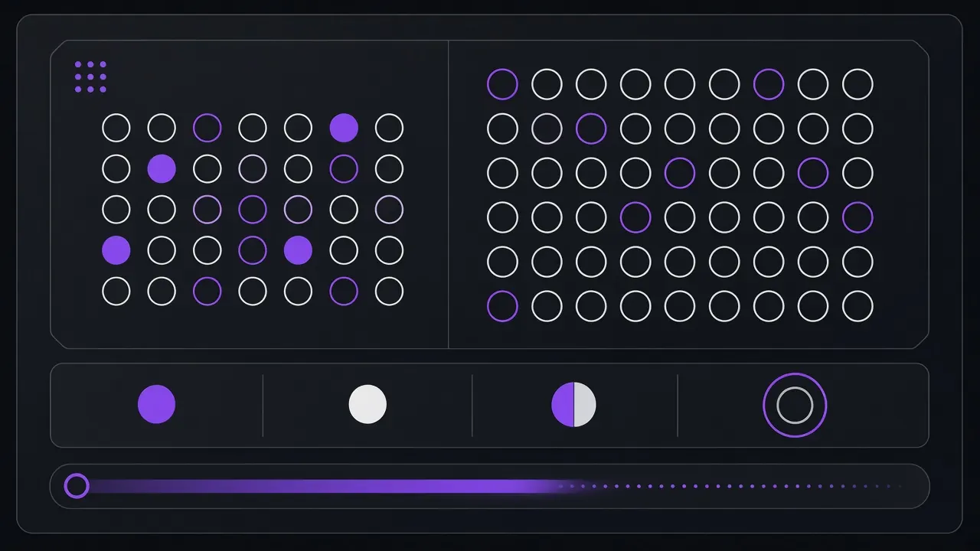
Task: Select the bottom-right white circle of right grid
Action: (x=857, y=306)
